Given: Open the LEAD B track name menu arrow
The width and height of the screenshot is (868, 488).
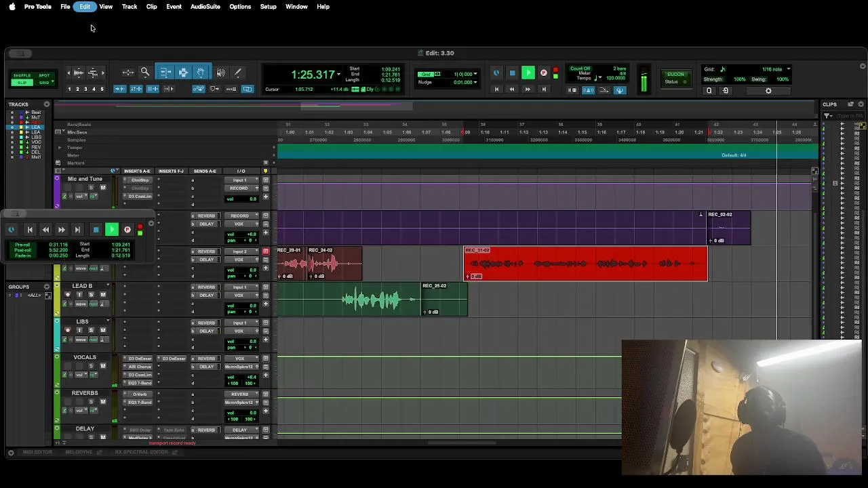Looking at the screenshot, I should coord(108,285).
